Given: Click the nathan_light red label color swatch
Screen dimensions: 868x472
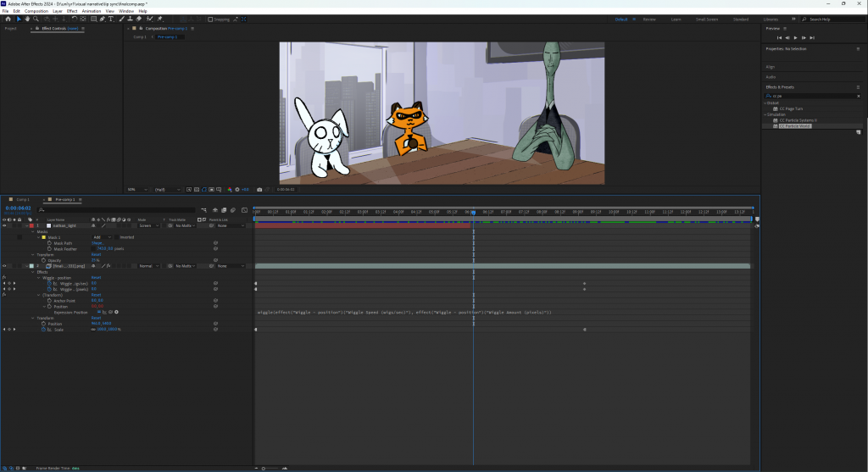Looking at the screenshot, I should (x=31, y=225).
